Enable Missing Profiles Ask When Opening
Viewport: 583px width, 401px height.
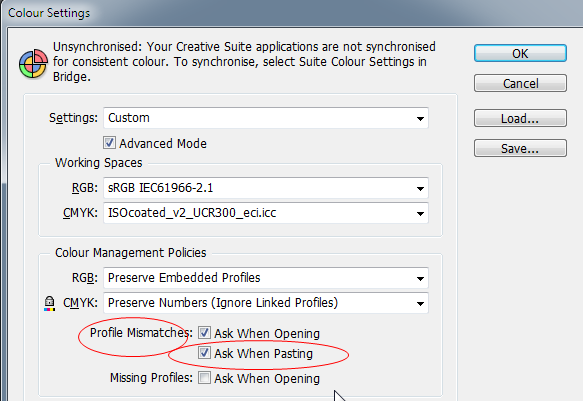204,378
